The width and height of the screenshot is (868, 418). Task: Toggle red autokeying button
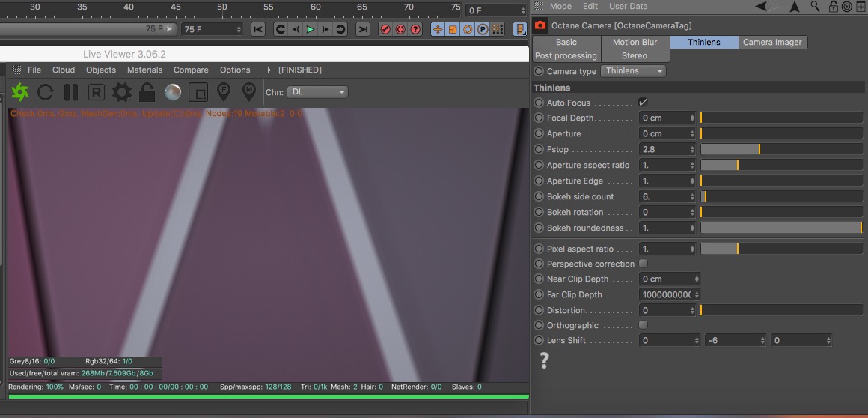click(x=400, y=29)
